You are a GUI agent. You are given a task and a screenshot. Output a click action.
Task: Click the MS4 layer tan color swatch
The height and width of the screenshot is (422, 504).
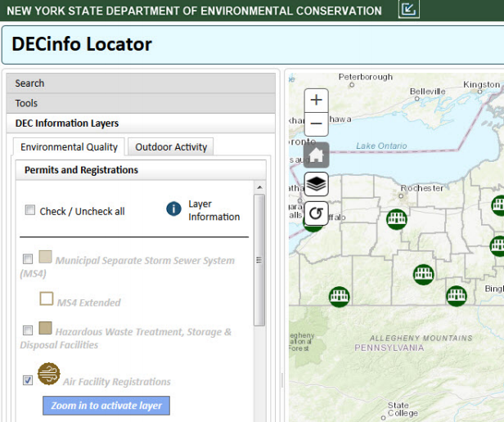point(45,257)
